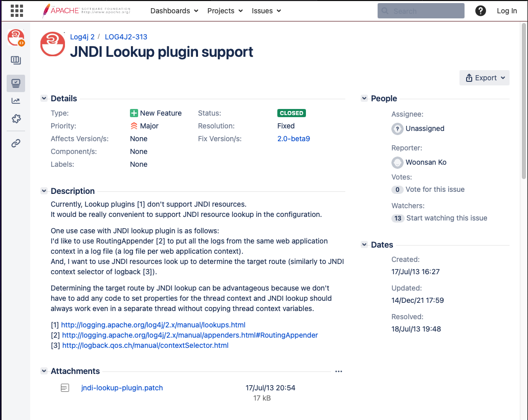Collapse the Description section
Image resolution: width=528 pixels, height=420 pixels.
[x=44, y=191]
